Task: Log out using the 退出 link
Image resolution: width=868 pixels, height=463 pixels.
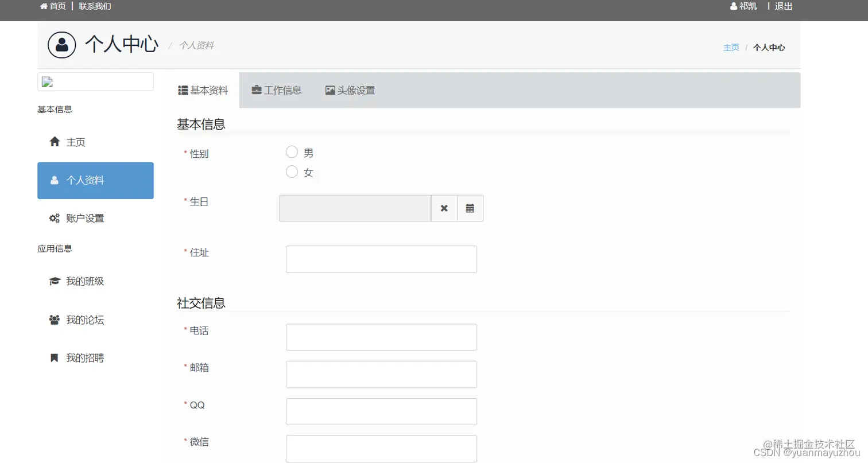Action: (784, 6)
